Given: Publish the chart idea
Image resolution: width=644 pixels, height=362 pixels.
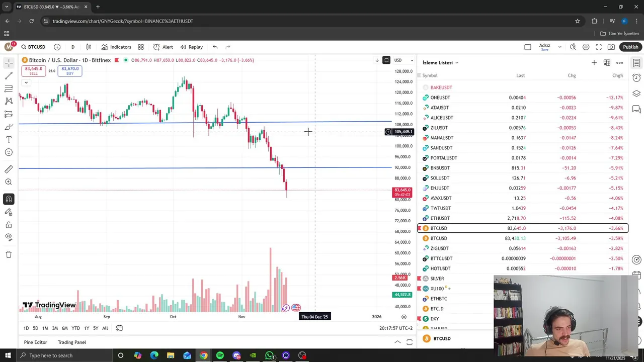Looking at the screenshot, I should 630,47.
